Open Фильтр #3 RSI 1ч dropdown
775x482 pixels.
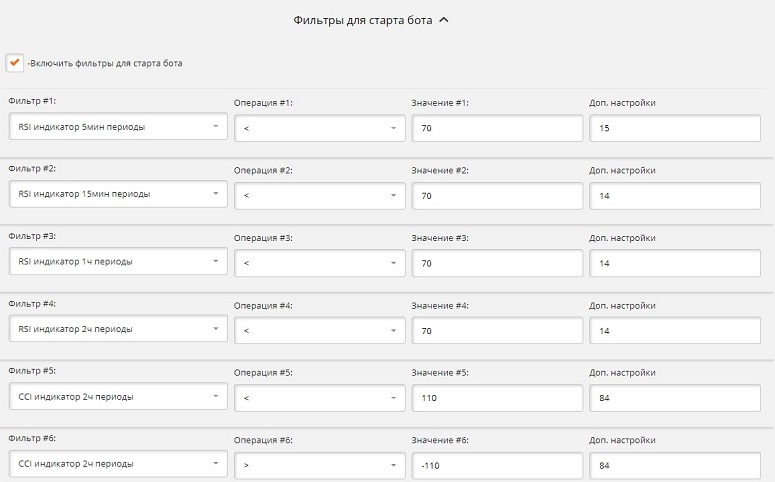point(118,262)
